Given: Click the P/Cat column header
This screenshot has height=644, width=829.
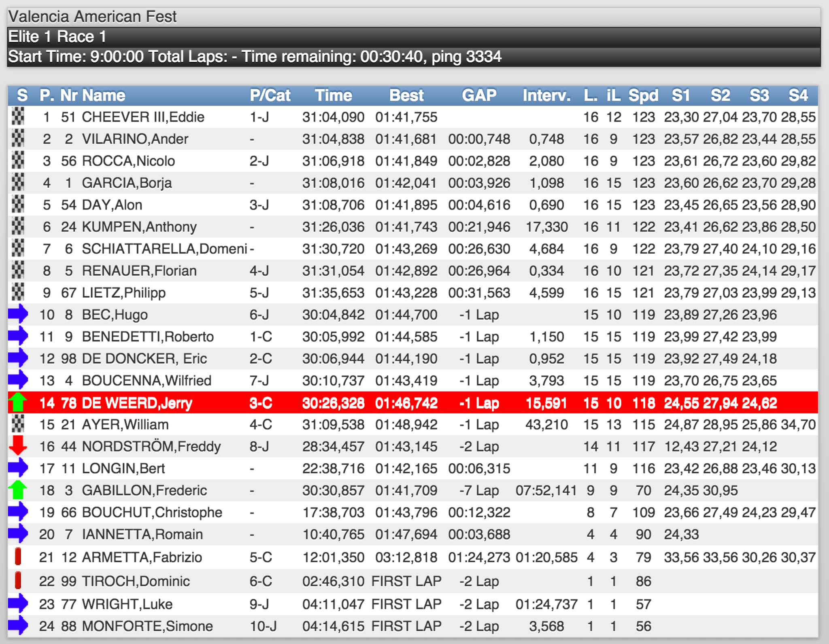Looking at the screenshot, I should pyautogui.click(x=270, y=95).
